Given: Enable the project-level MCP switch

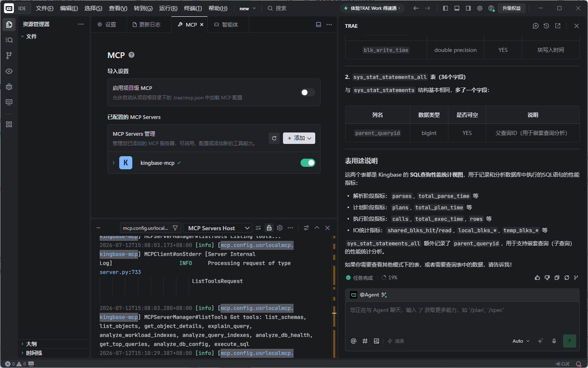Looking at the screenshot, I should coord(308,92).
